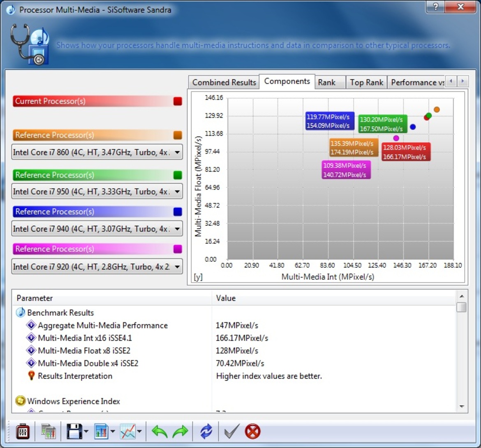
Task: Click the green 130.20MPixel/s chart label
Action: click(x=383, y=124)
